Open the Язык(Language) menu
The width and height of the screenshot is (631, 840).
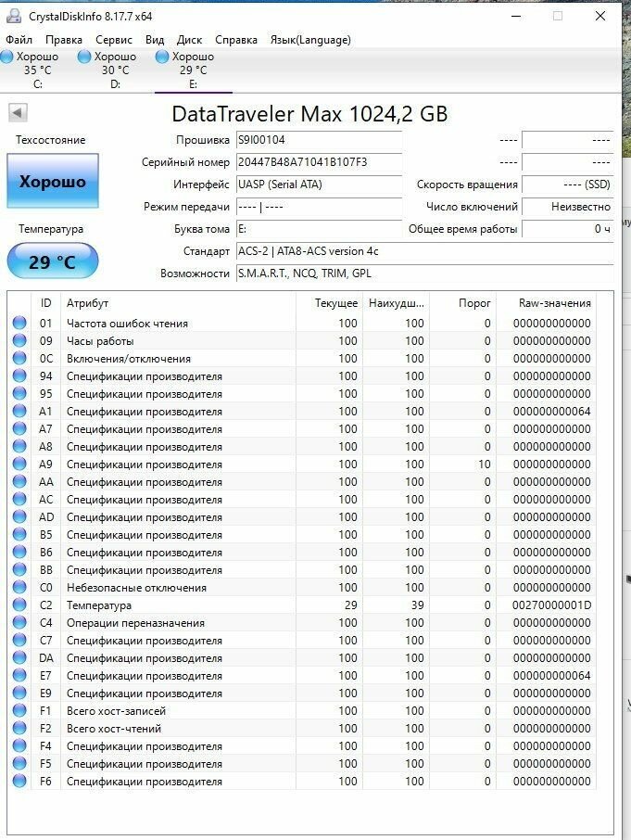[310, 40]
